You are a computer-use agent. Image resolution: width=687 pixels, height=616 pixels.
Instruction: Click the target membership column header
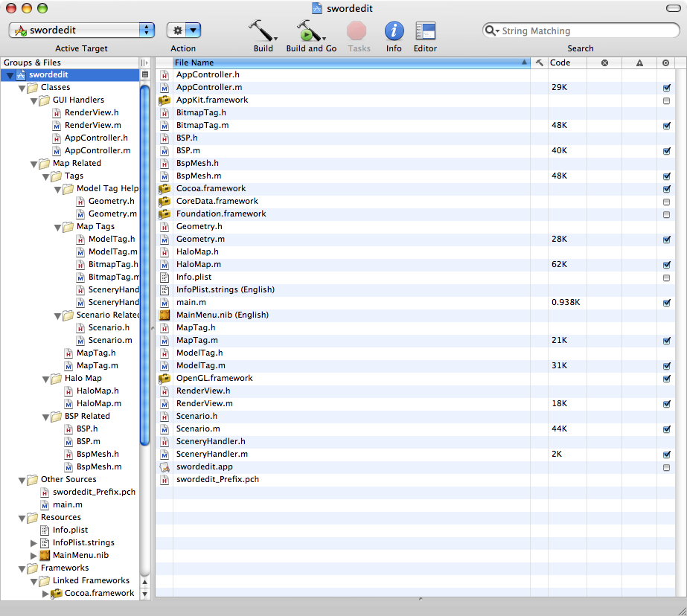(666, 63)
